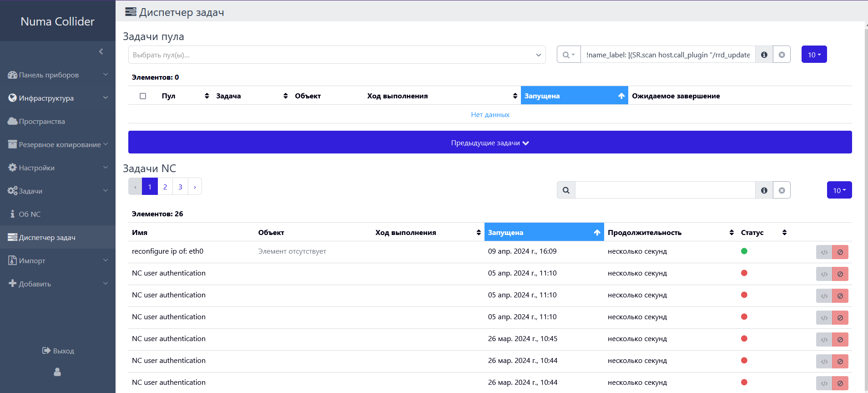This screenshot has height=393, width=868.
Task: Open the pool tasks search filter dropdown
Action: tap(569, 55)
